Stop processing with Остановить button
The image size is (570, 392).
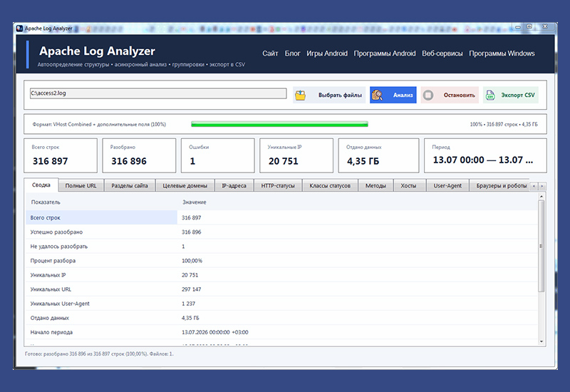click(450, 95)
